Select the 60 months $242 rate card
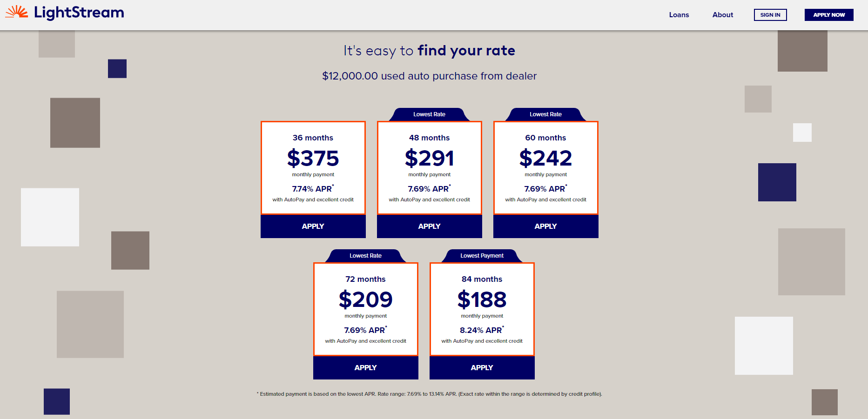Image resolution: width=868 pixels, height=419 pixels. click(545, 168)
